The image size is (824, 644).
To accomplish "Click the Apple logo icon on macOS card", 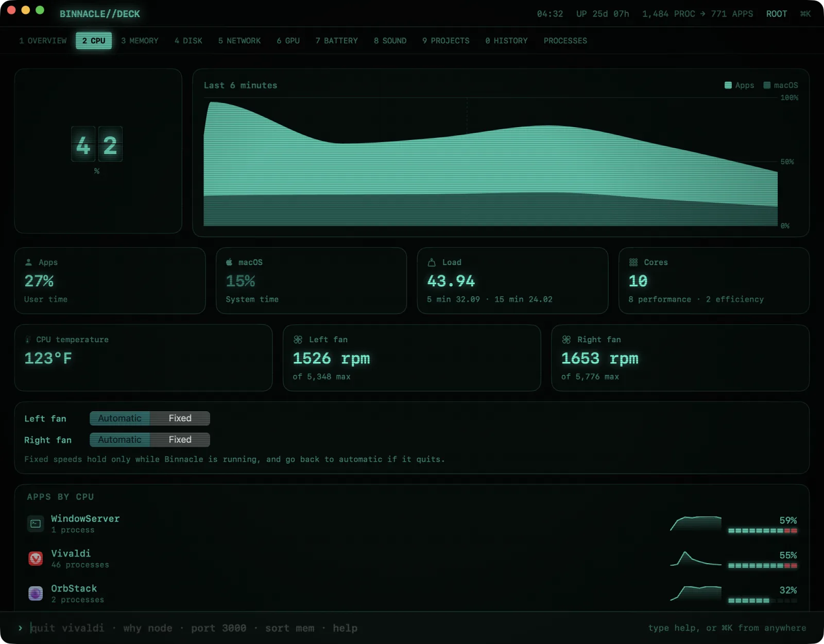I will point(229,263).
